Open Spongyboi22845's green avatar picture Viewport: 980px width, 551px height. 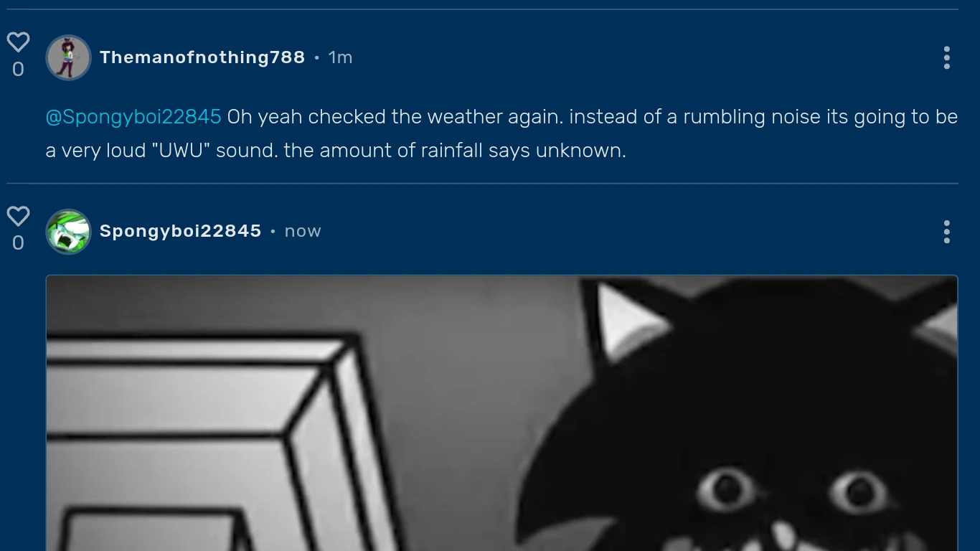pos(69,231)
